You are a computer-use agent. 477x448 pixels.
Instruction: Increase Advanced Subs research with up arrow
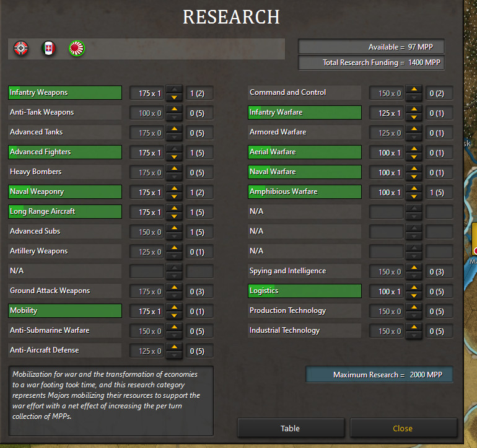174,228
